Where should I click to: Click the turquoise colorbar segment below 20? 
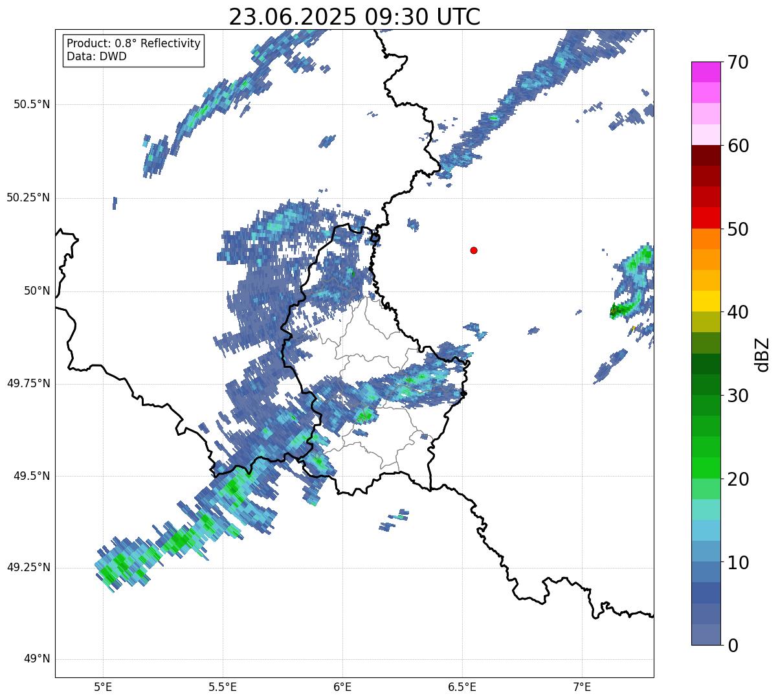(x=706, y=510)
